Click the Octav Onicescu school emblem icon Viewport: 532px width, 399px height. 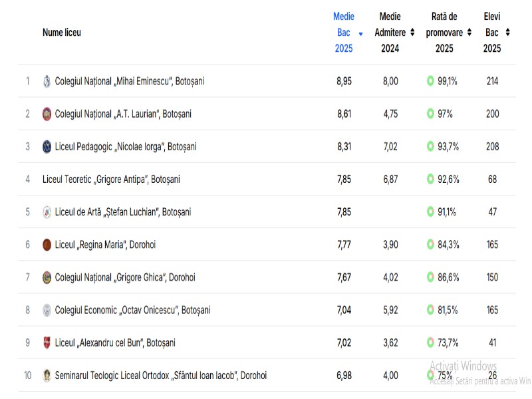[47, 310]
